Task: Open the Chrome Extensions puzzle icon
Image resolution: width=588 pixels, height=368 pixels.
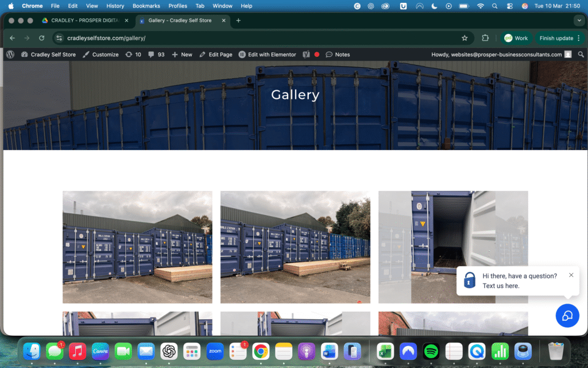Action: point(485,38)
